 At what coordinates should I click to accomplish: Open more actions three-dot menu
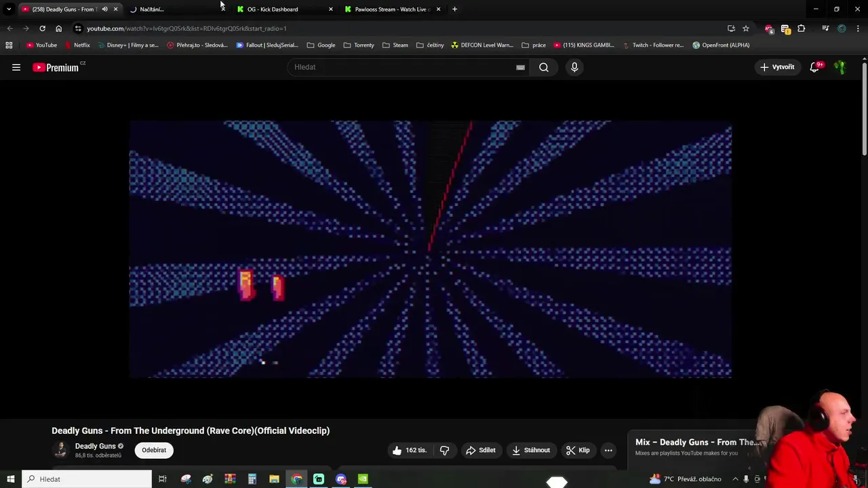point(608,450)
